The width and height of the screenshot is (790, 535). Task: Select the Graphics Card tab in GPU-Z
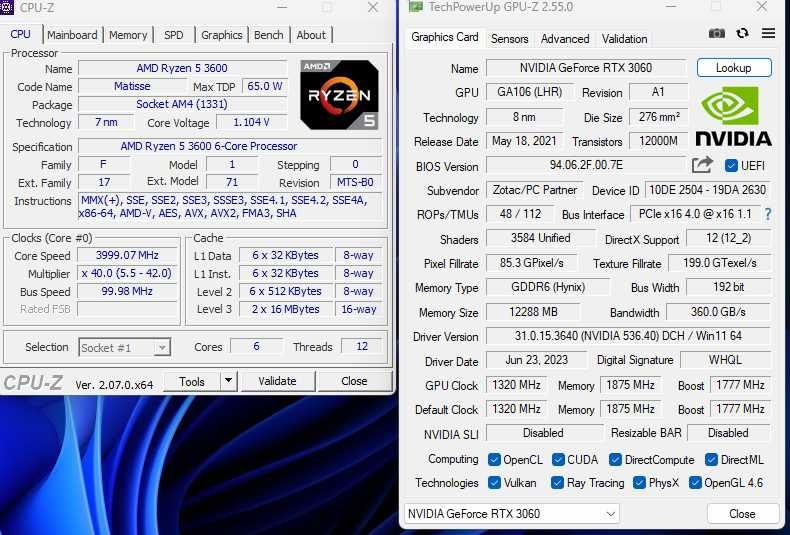click(445, 37)
